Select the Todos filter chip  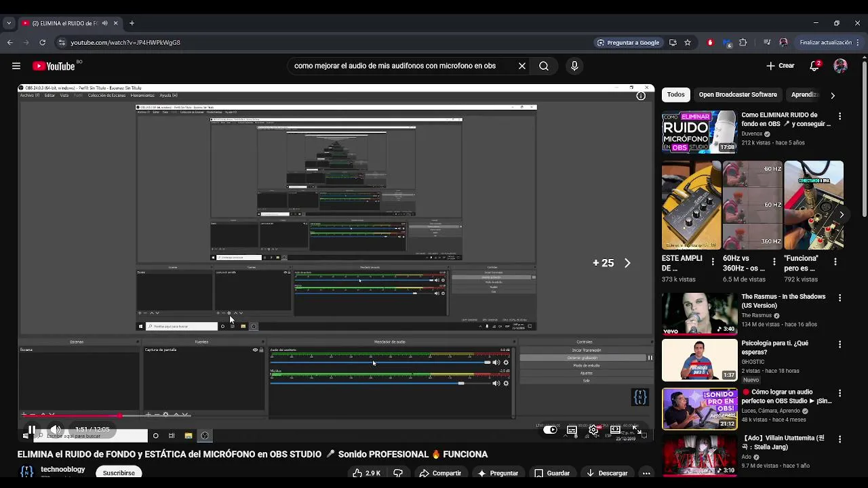click(675, 95)
